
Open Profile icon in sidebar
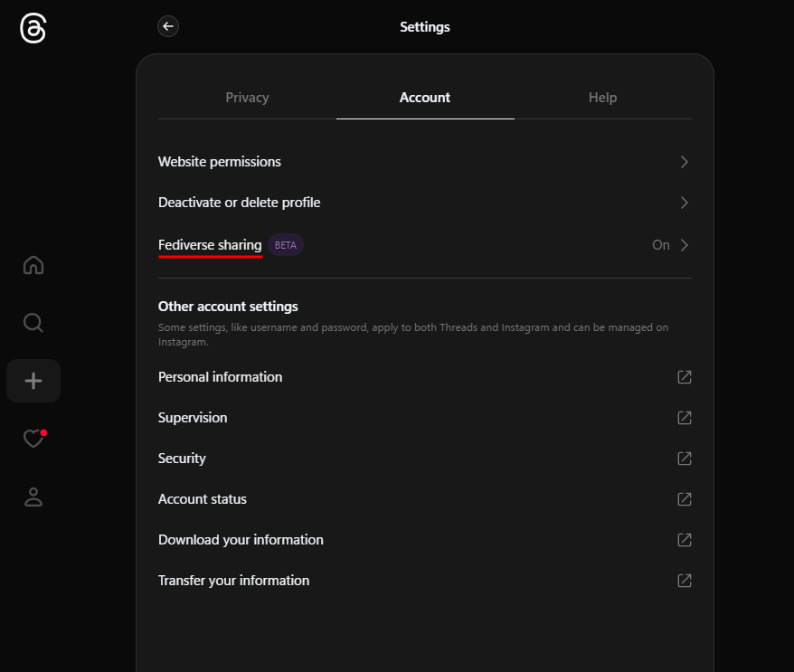[x=33, y=497]
